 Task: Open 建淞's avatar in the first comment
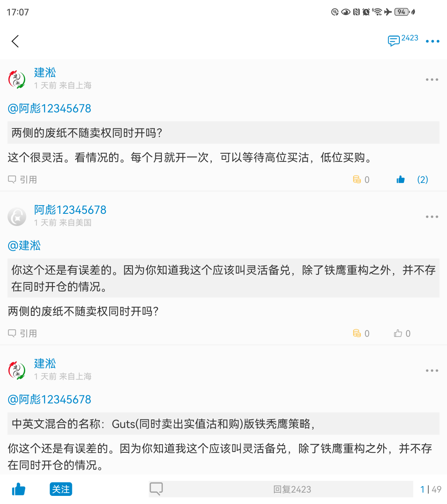[17, 79]
